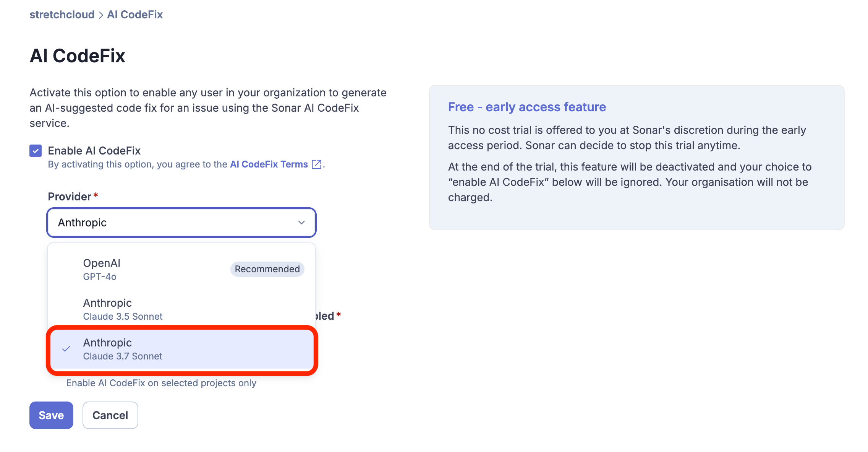
Task: Click the Recommended badge on OpenAI
Action: (x=267, y=269)
